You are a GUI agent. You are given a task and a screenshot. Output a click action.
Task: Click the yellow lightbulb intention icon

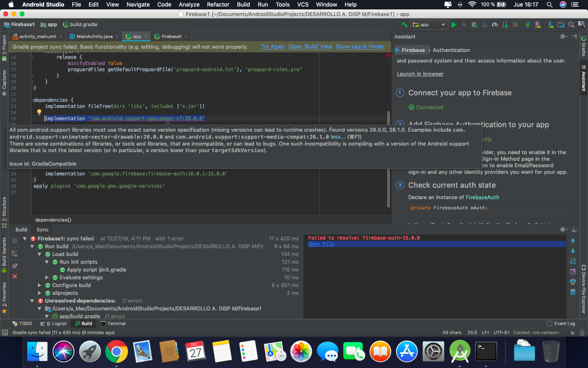pos(39,112)
